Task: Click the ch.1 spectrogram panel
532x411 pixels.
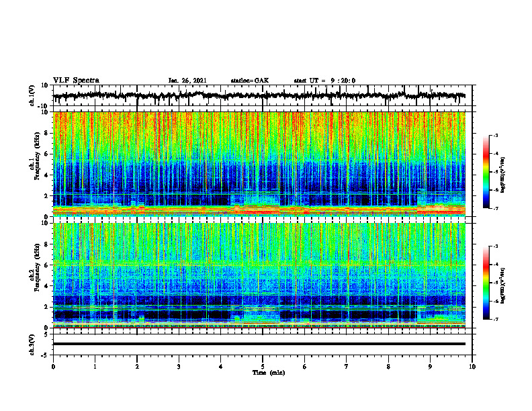Action: (259, 164)
